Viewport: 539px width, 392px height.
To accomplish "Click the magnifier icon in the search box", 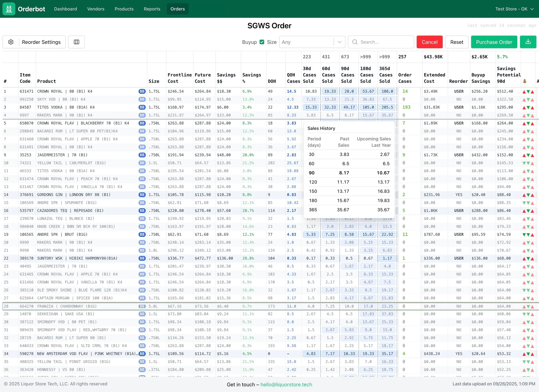I will tap(355, 42).
